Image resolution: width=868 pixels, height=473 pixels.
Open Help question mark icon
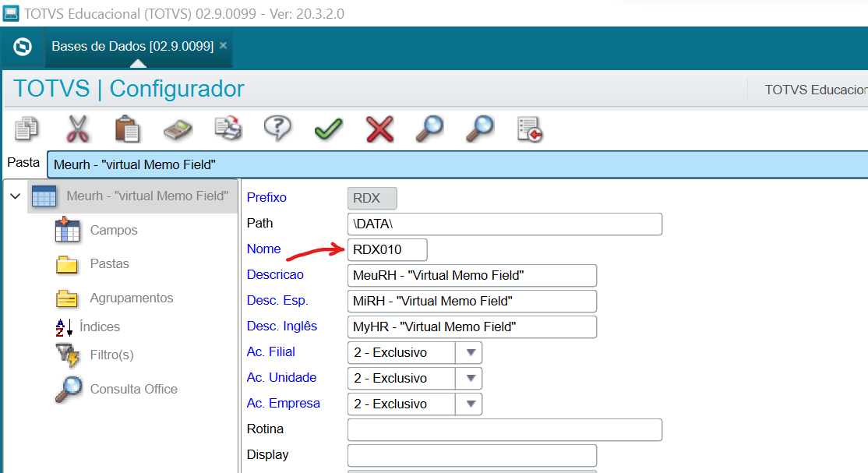point(278,128)
